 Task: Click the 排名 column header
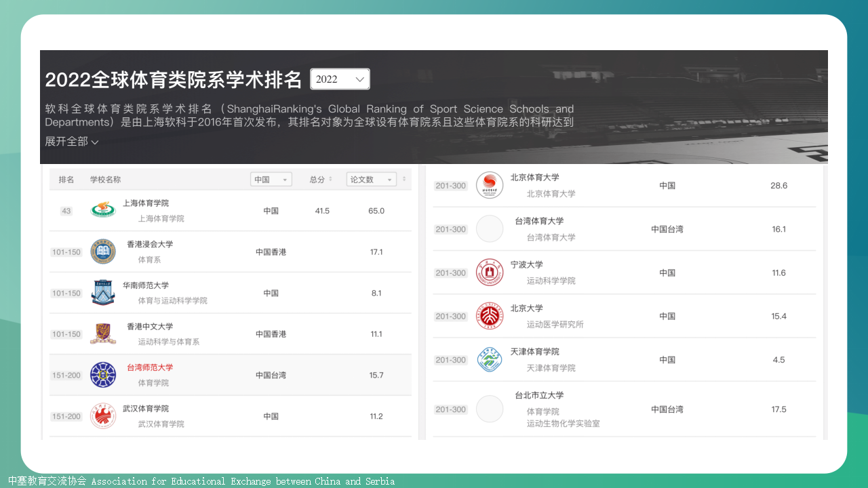[66, 180]
